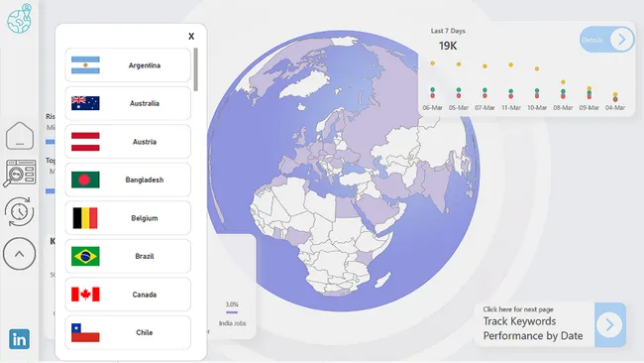
Task: Click the 04-Mar axis label
Action: click(615, 108)
